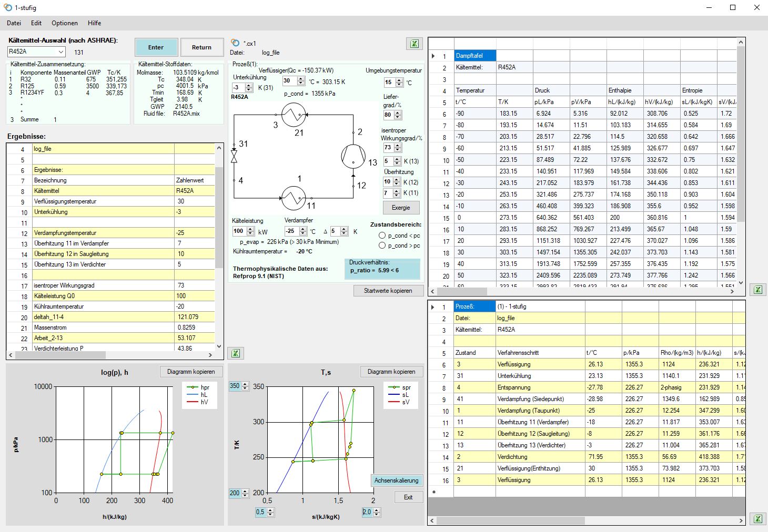Viewport: 768px width, 532px height.
Task: Click the Excel icon below the Ergebnisse table
Action: (x=236, y=353)
